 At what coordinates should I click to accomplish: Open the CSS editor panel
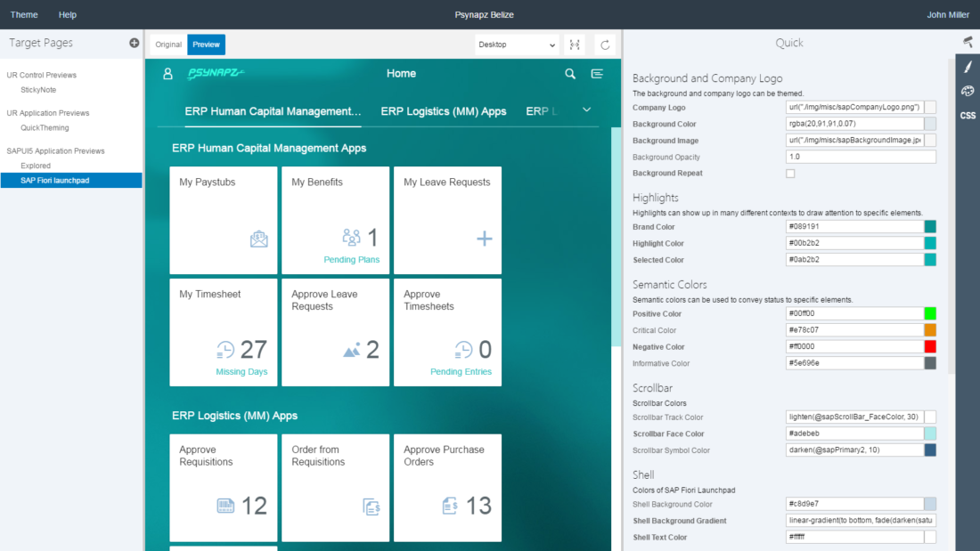(968, 116)
